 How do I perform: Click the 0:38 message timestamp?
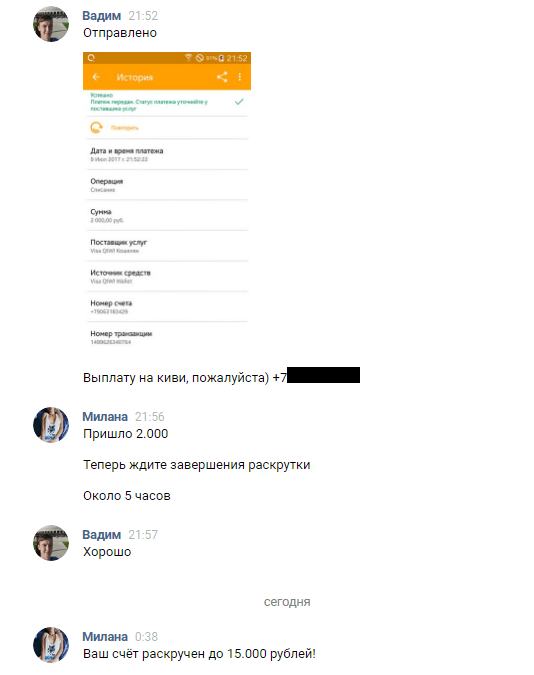[146, 637]
